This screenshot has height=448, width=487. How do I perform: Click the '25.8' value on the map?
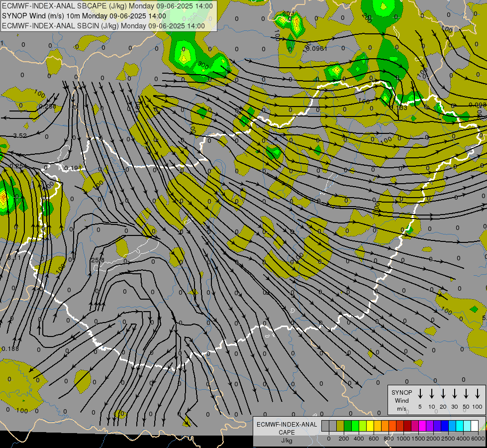pyautogui.click(x=98, y=260)
